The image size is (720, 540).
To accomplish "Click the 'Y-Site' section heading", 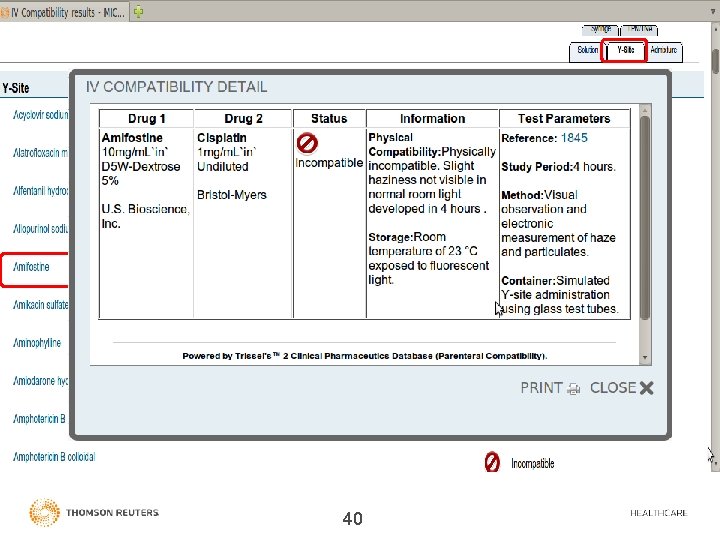I will pos(16,88).
